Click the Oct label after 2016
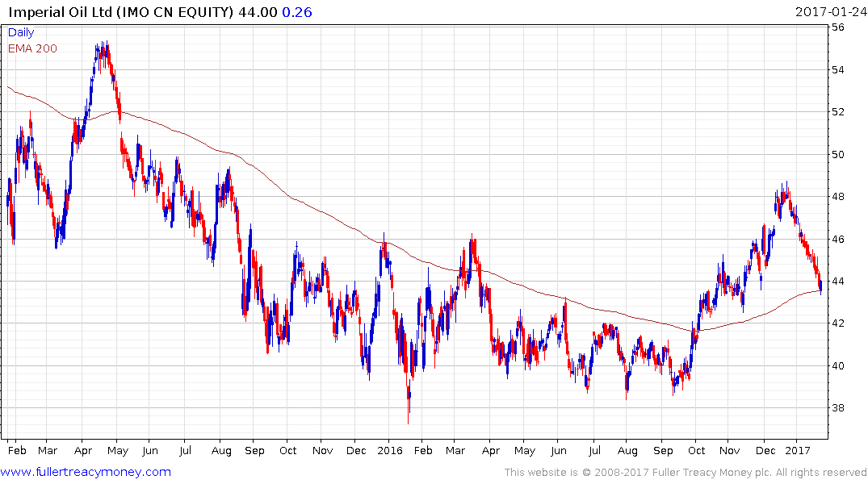This screenshot has height=484, width=868. (x=696, y=450)
